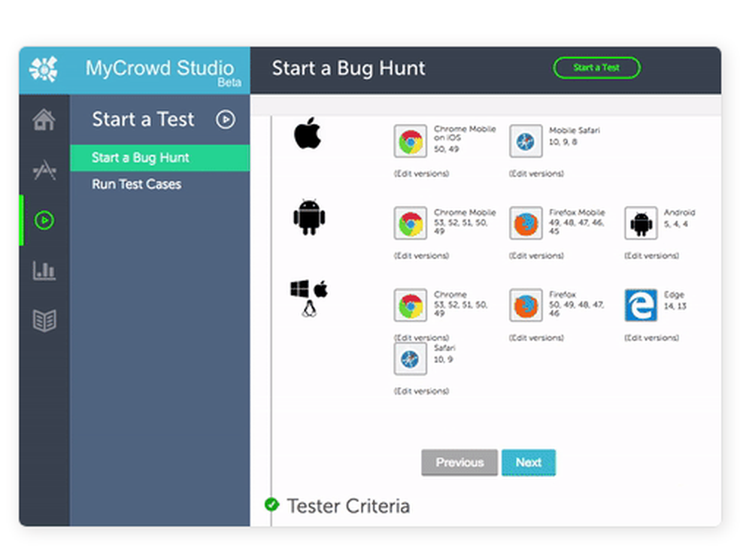Image resolution: width=752 pixels, height=560 pixels.
Task: Edit versions for Edge
Action: click(x=651, y=338)
